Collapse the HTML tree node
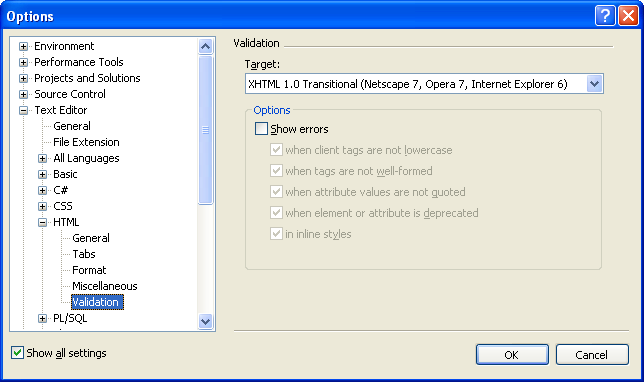Image resolution: width=644 pixels, height=382 pixels. point(42,223)
